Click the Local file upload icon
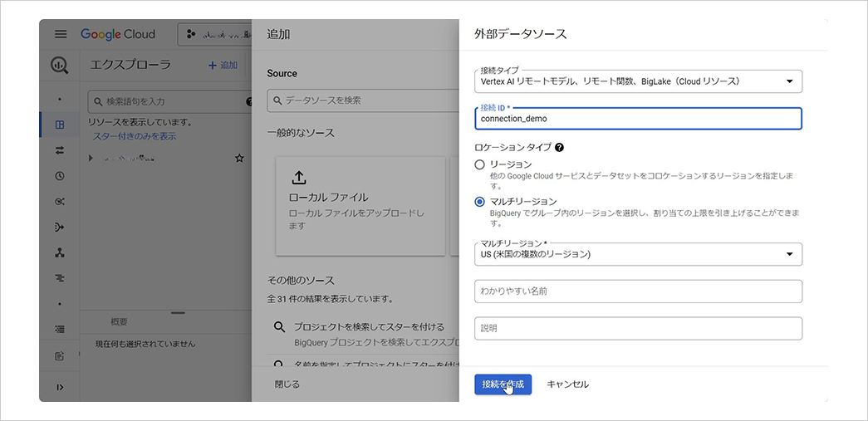 pos(298,178)
